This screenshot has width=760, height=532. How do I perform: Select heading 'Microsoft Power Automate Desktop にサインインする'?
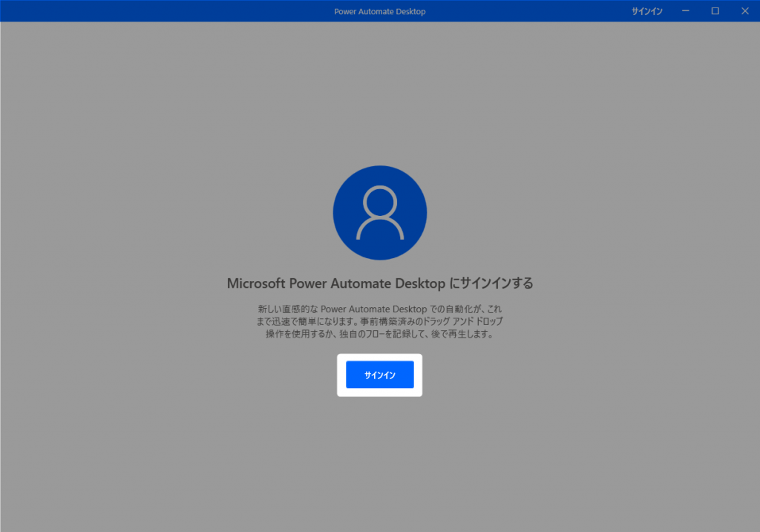coord(380,283)
